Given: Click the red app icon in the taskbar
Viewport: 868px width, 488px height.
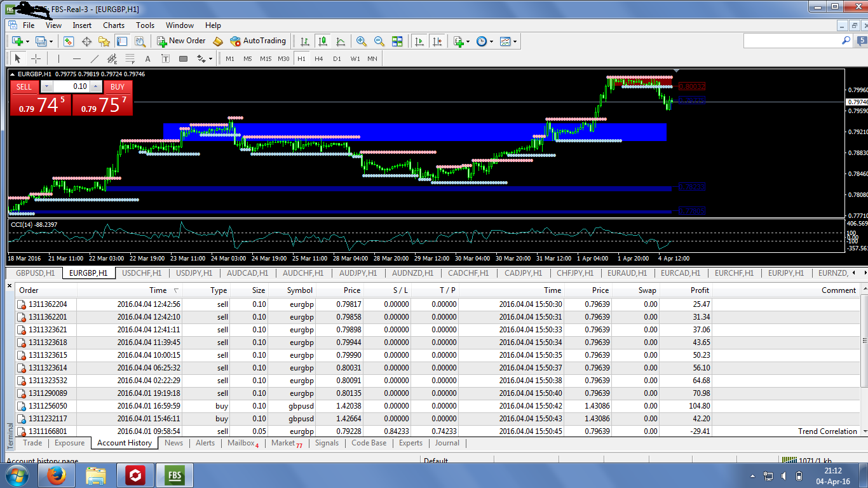Looking at the screenshot, I should [x=135, y=475].
